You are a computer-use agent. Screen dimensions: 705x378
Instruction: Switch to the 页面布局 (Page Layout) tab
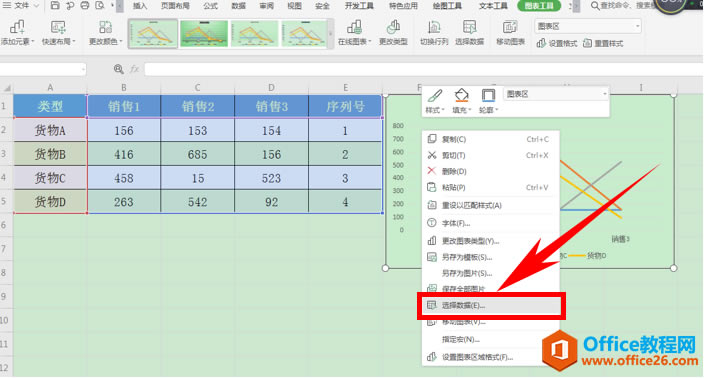coord(175,6)
